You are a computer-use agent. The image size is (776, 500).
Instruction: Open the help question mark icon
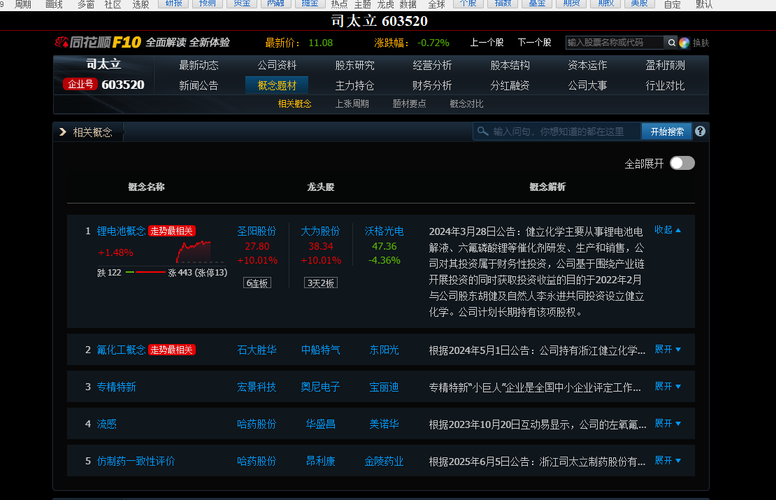pyautogui.click(x=700, y=131)
